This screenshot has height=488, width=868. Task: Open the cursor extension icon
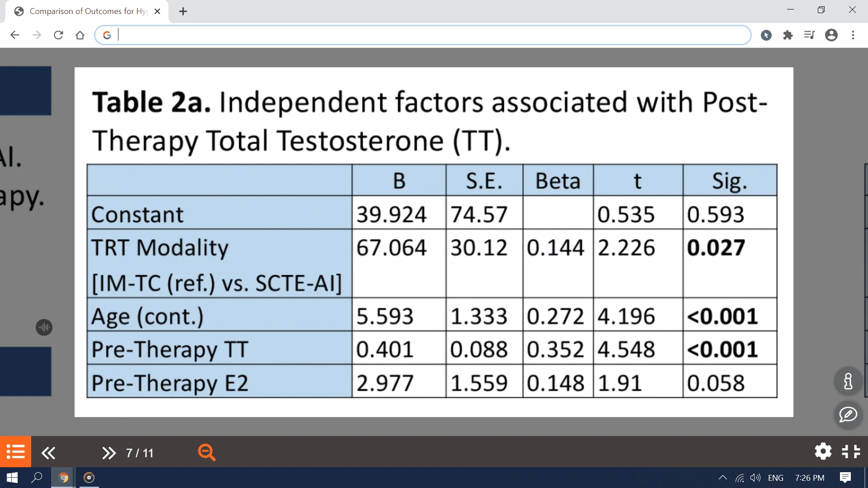(766, 35)
